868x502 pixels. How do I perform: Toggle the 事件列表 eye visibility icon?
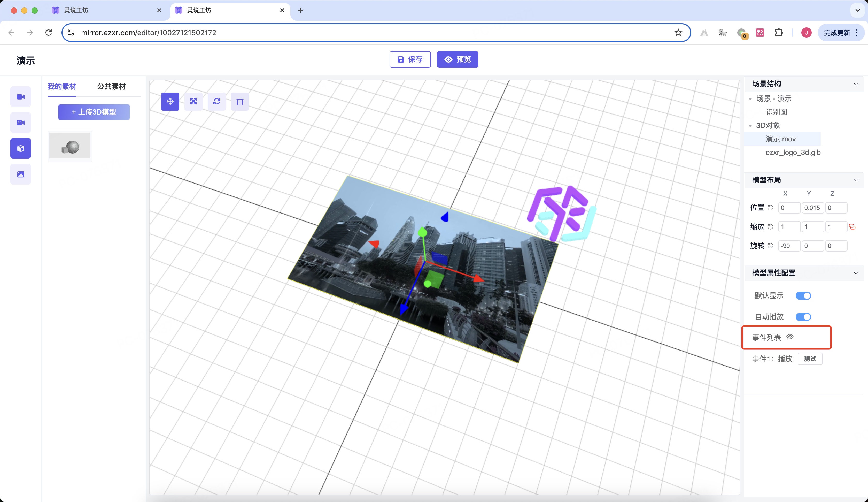[x=790, y=337]
